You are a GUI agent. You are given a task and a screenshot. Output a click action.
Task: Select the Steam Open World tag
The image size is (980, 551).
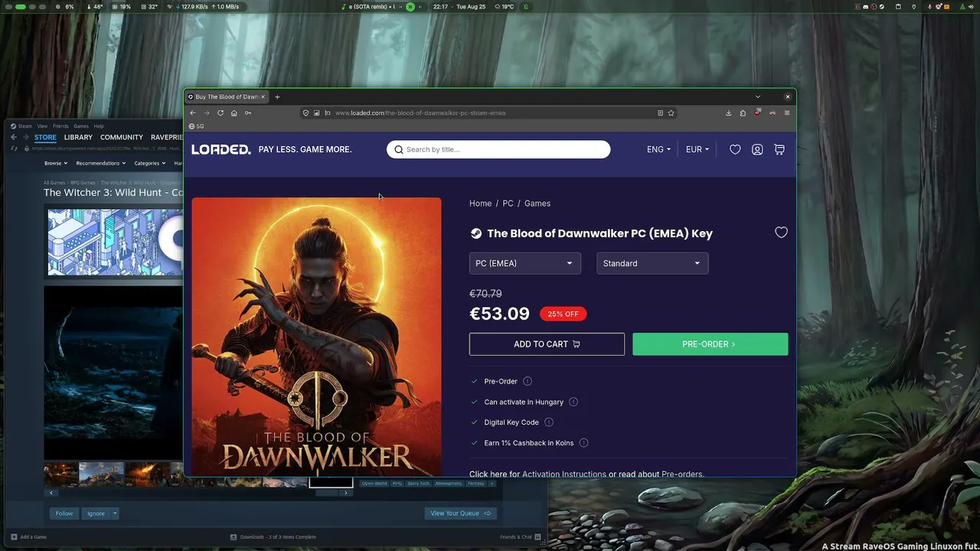(374, 484)
